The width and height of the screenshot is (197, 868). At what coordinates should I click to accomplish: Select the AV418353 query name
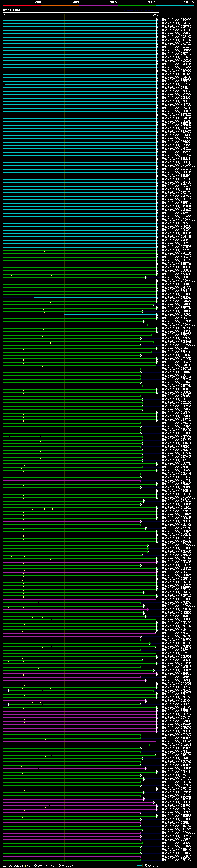tap(11, 10)
